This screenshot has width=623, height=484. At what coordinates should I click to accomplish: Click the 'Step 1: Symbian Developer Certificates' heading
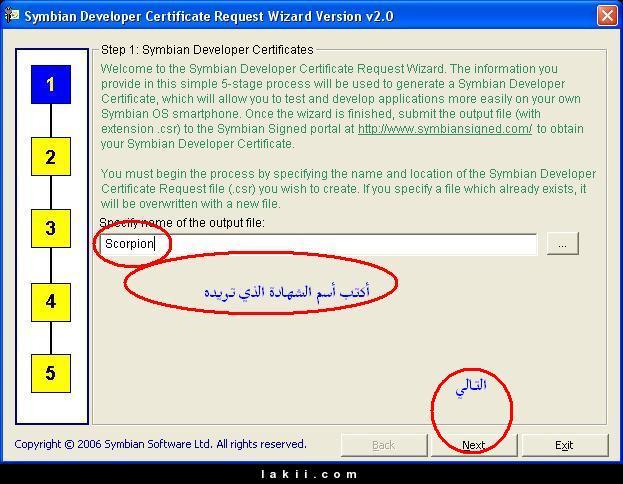tap(207, 50)
